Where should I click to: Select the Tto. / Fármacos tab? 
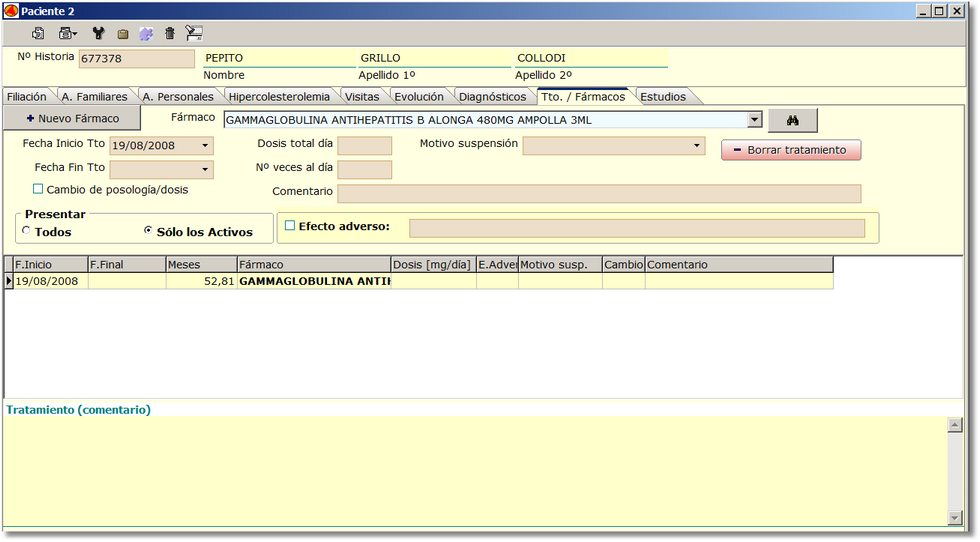coord(583,96)
